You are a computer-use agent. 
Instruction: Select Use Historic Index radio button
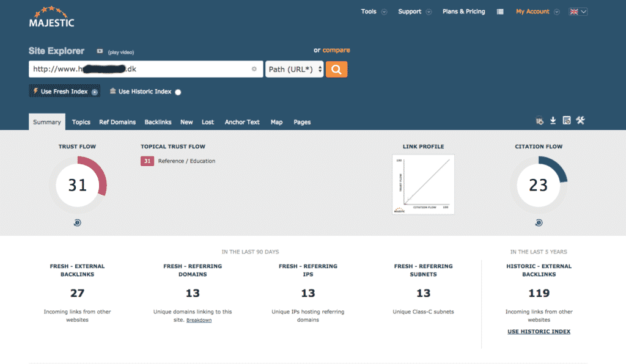click(x=178, y=92)
